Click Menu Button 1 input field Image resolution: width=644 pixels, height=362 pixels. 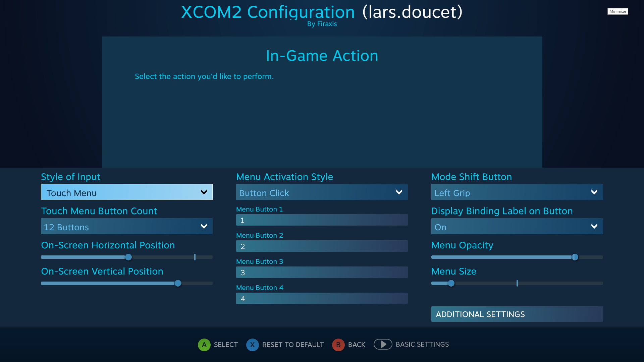(322, 220)
